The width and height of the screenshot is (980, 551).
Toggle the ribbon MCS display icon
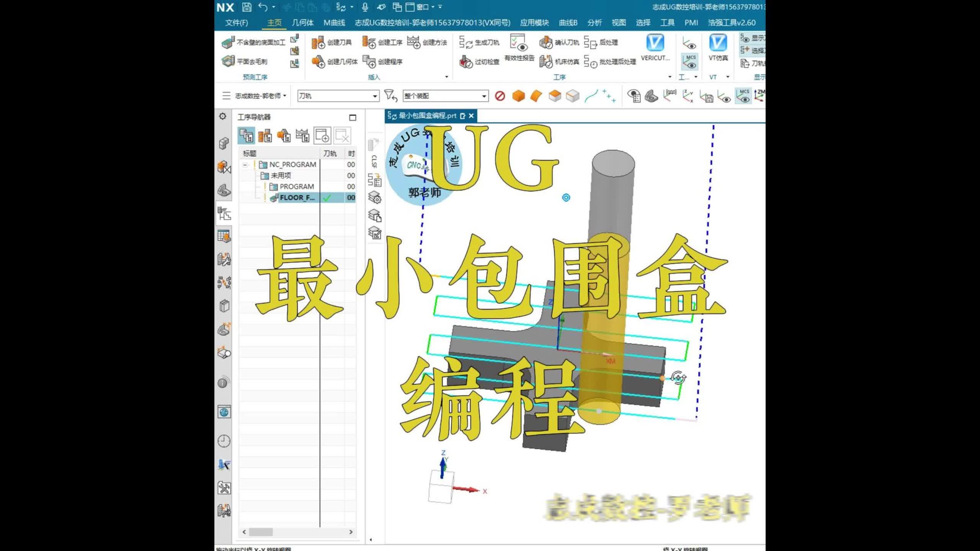(x=690, y=61)
